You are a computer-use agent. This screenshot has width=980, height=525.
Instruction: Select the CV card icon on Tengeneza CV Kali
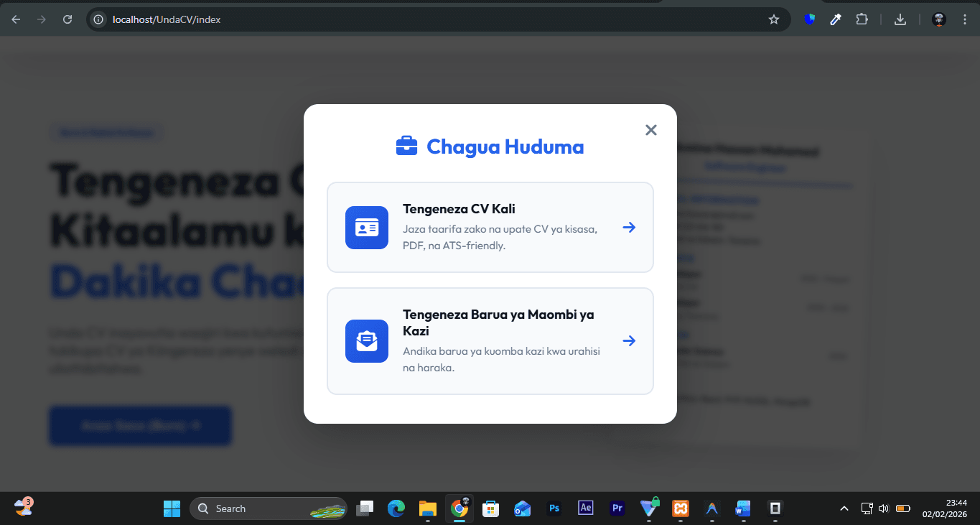pyautogui.click(x=366, y=227)
